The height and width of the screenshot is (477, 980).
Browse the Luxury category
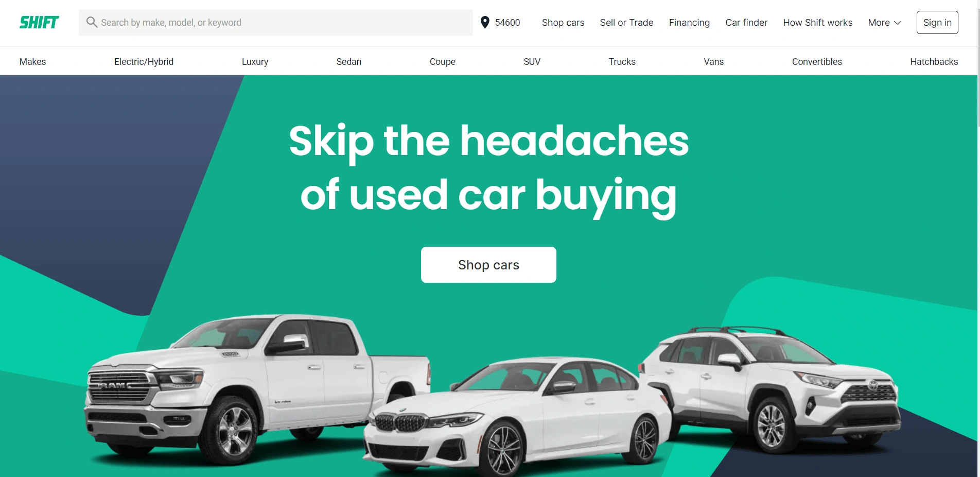pyautogui.click(x=255, y=62)
